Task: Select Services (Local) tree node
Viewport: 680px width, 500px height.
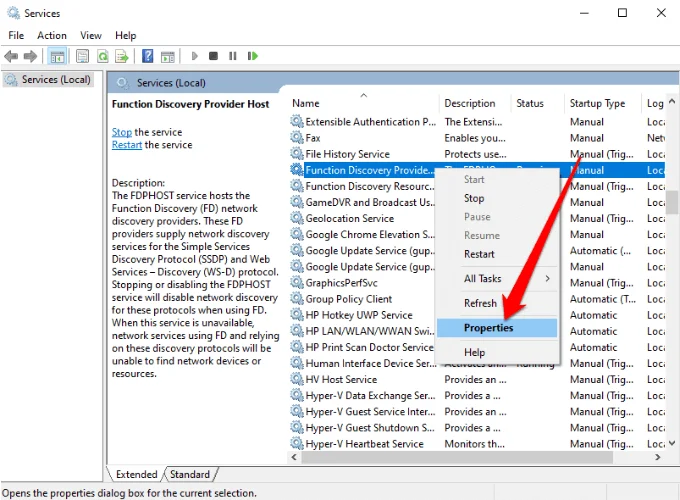Action: (48, 80)
